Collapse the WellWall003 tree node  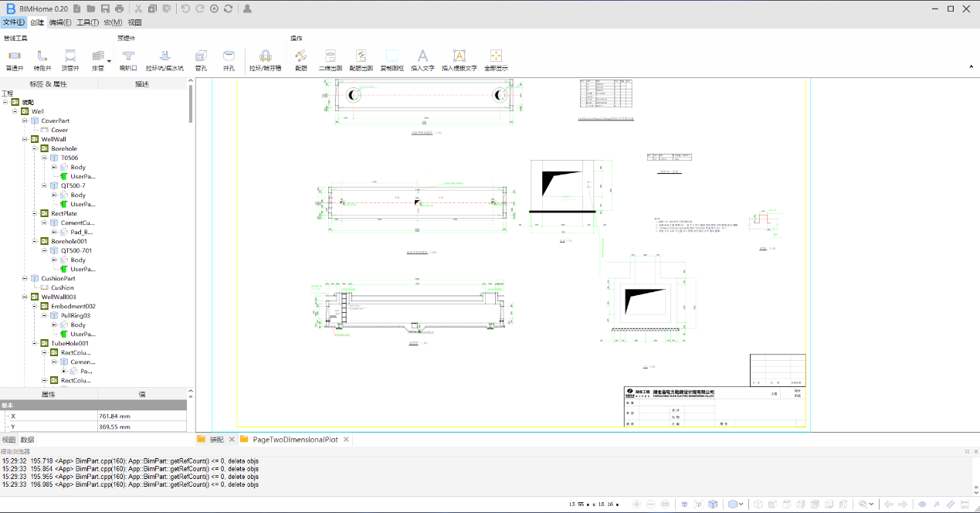click(25, 297)
